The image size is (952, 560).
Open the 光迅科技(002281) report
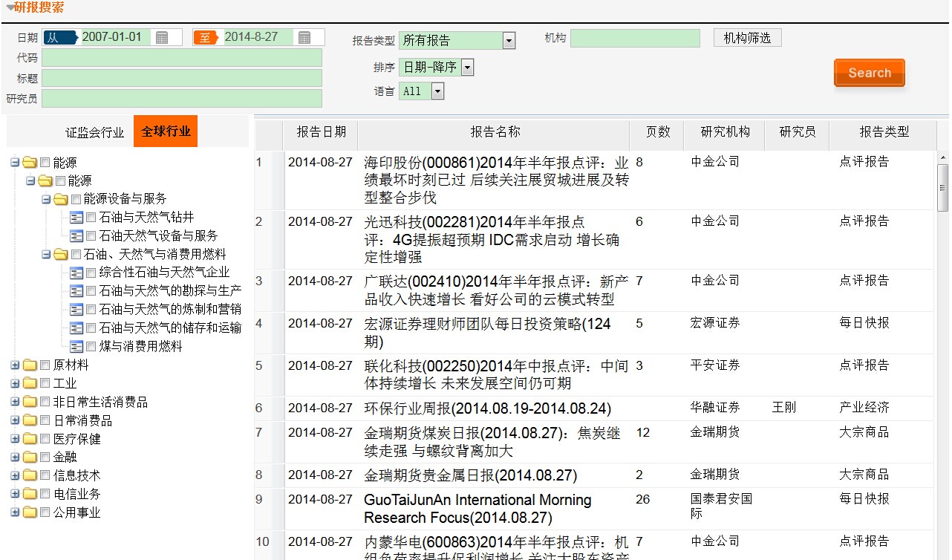pyautogui.click(x=493, y=239)
